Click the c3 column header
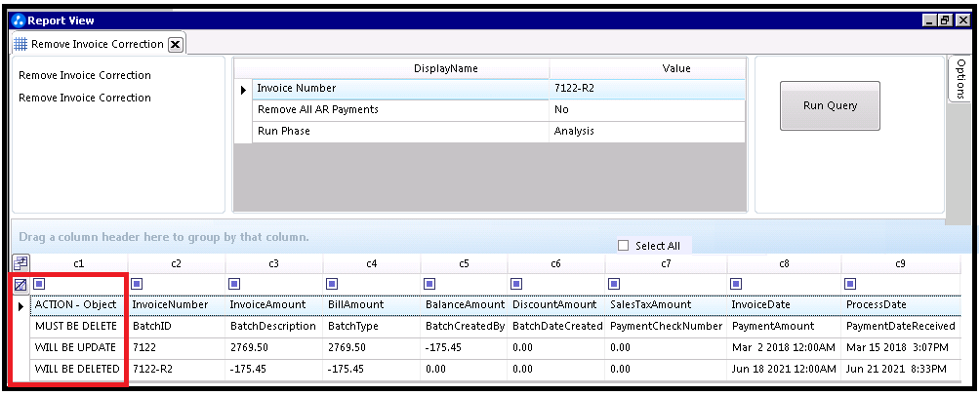Viewport: 980px width, 396px height. [274, 263]
